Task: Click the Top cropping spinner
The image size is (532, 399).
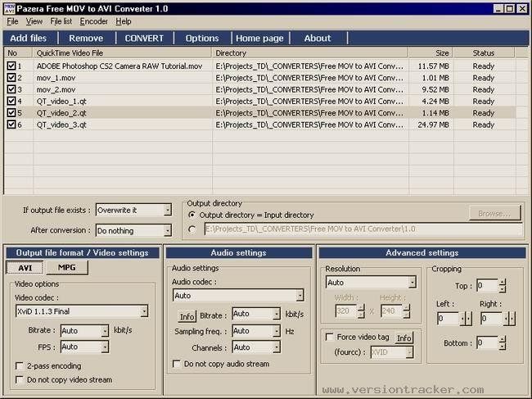Action: pos(503,286)
